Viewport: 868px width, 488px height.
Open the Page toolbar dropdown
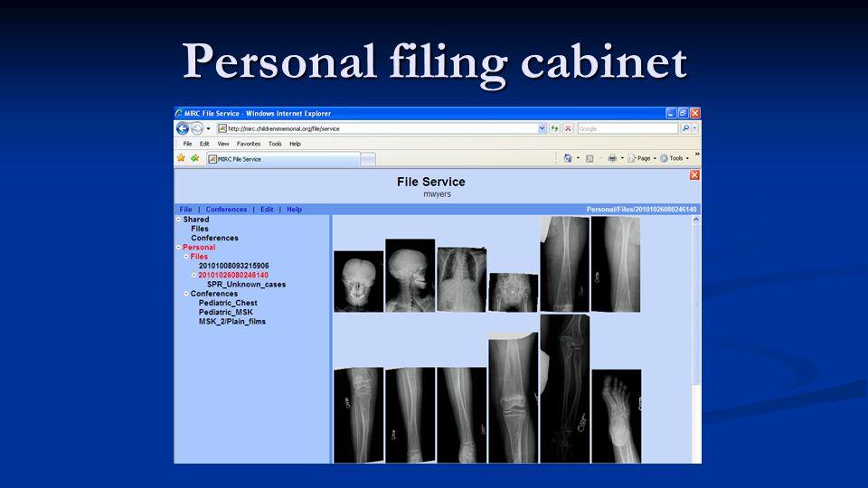[642, 158]
